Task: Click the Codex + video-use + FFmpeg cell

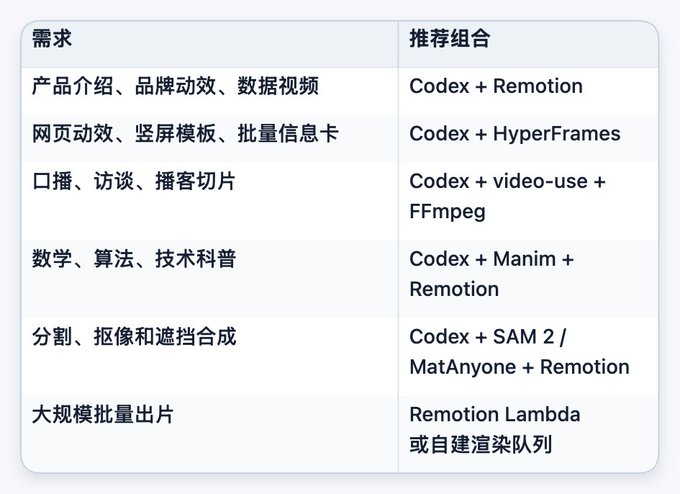Action: [528, 201]
